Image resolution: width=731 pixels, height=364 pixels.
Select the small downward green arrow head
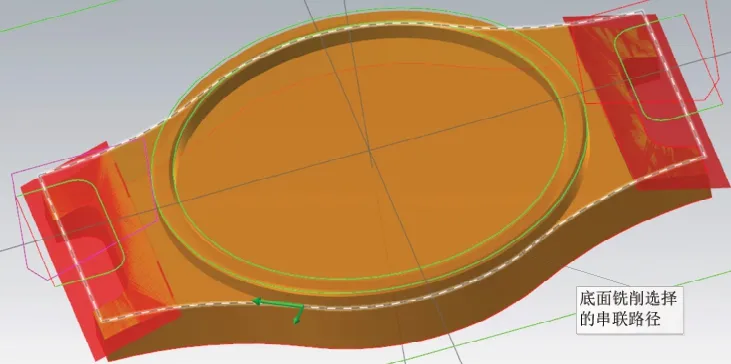[x=297, y=320]
